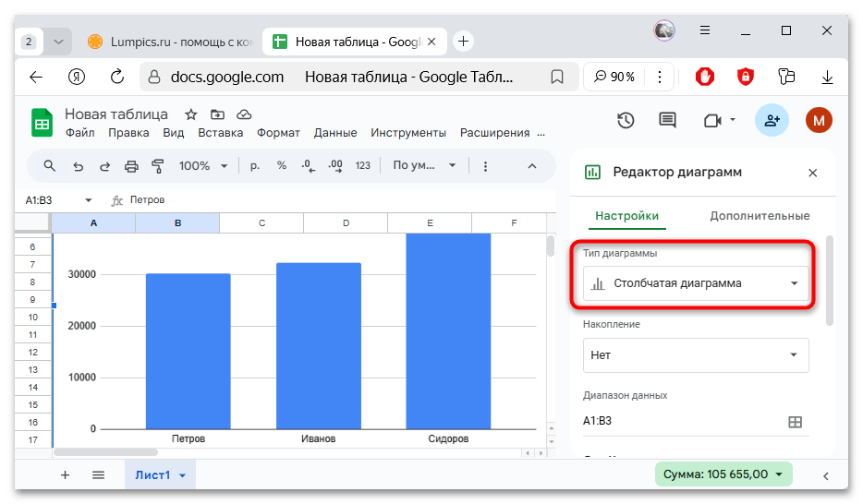The image size is (863, 504).
Task: Open version history clock icon
Action: [x=626, y=120]
